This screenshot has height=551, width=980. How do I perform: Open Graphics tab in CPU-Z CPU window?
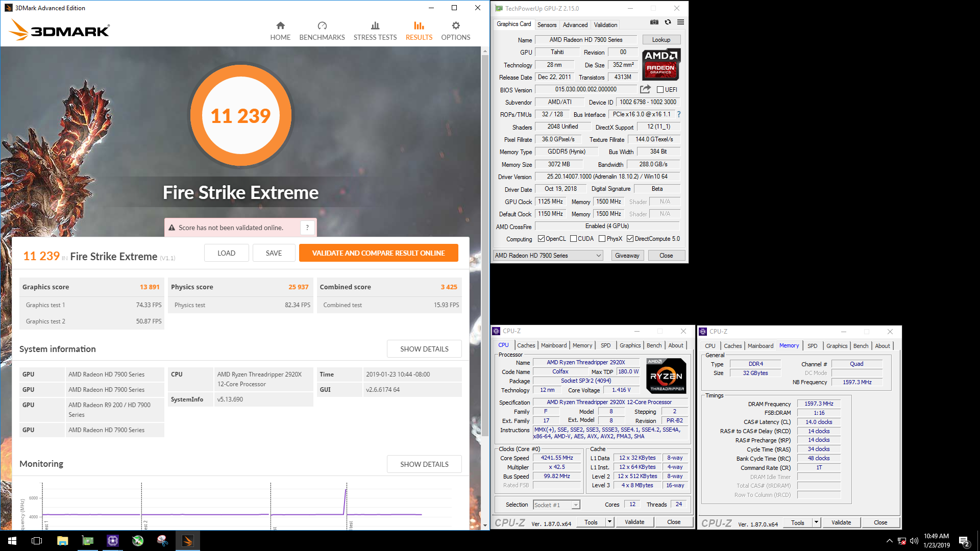(630, 345)
